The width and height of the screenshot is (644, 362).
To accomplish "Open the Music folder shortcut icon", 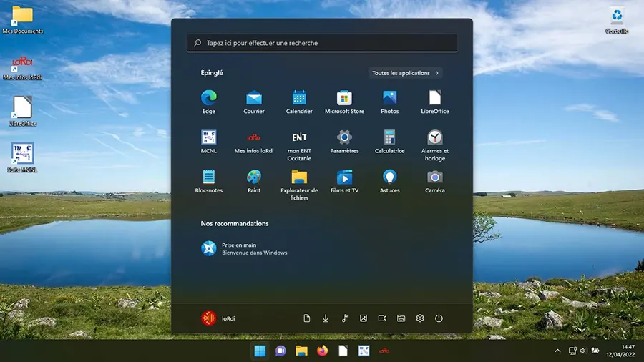I will tap(344, 318).
